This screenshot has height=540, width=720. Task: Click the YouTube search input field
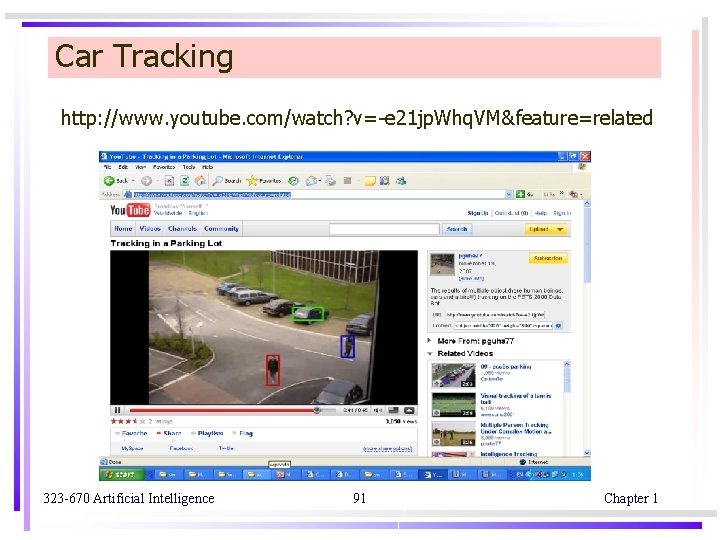(384, 229)
